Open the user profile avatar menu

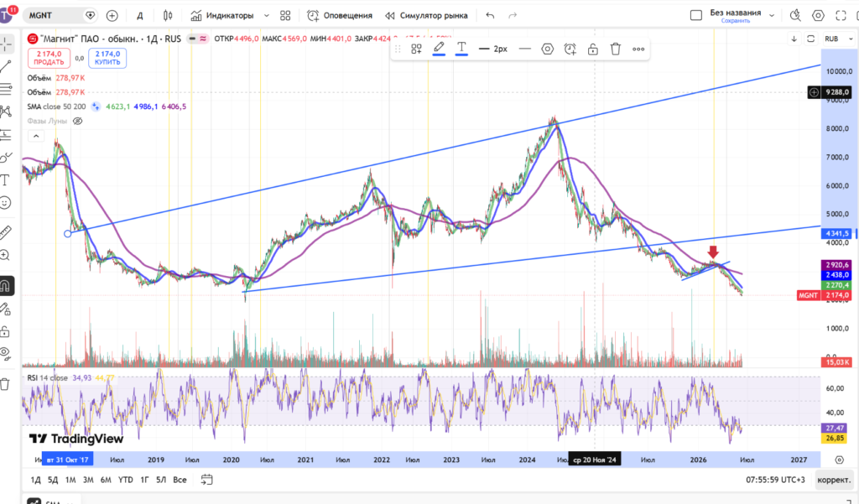(7, 15)
